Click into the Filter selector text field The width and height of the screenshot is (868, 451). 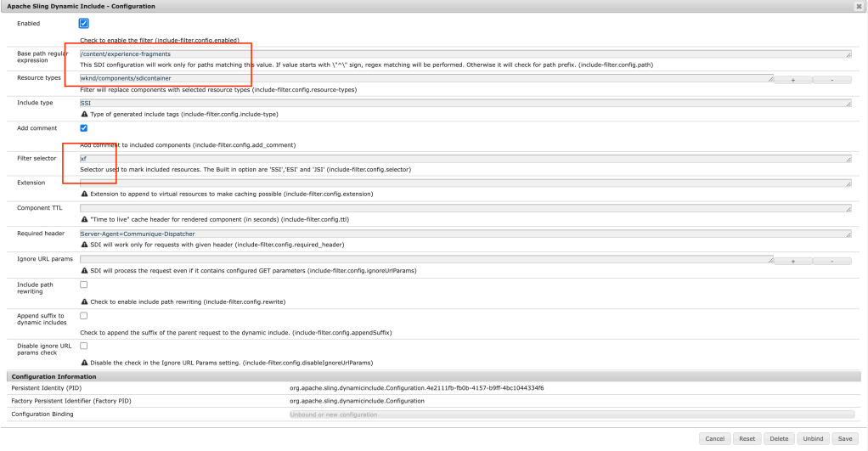(465, 158)
